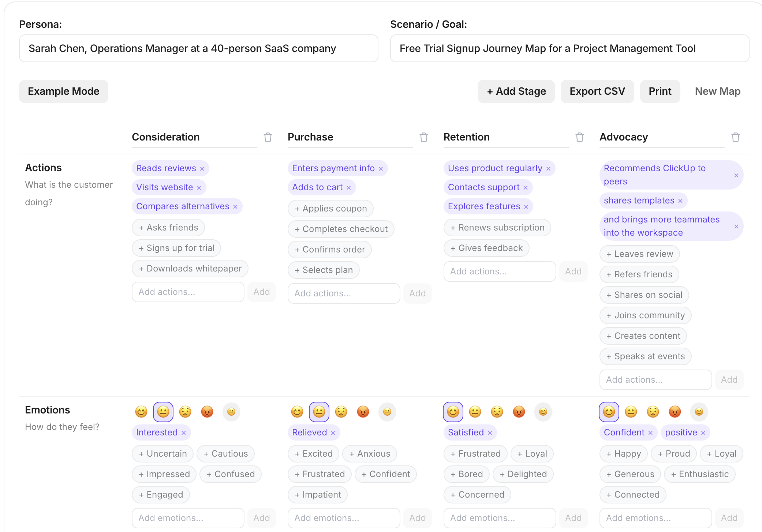Add the 'Applies coupon' suggestion chip
Viewport: 762px width, 532px height.
tap(330, 209)
